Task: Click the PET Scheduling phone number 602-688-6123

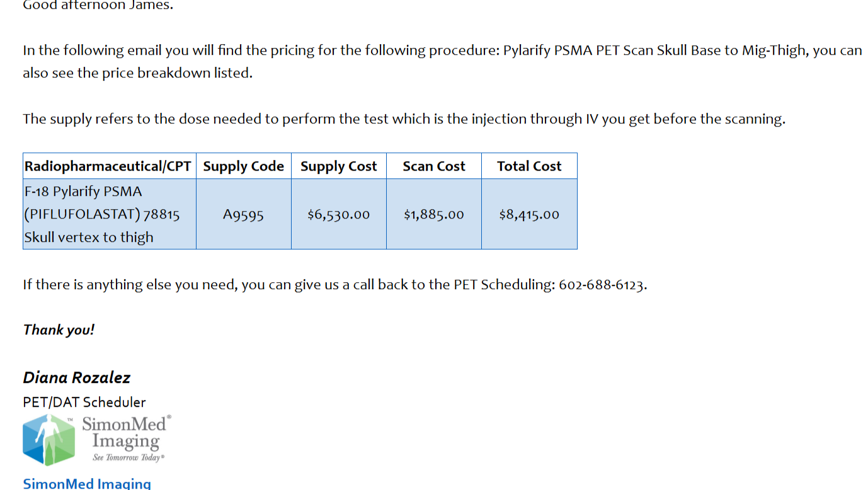Action: coord(602,285)
